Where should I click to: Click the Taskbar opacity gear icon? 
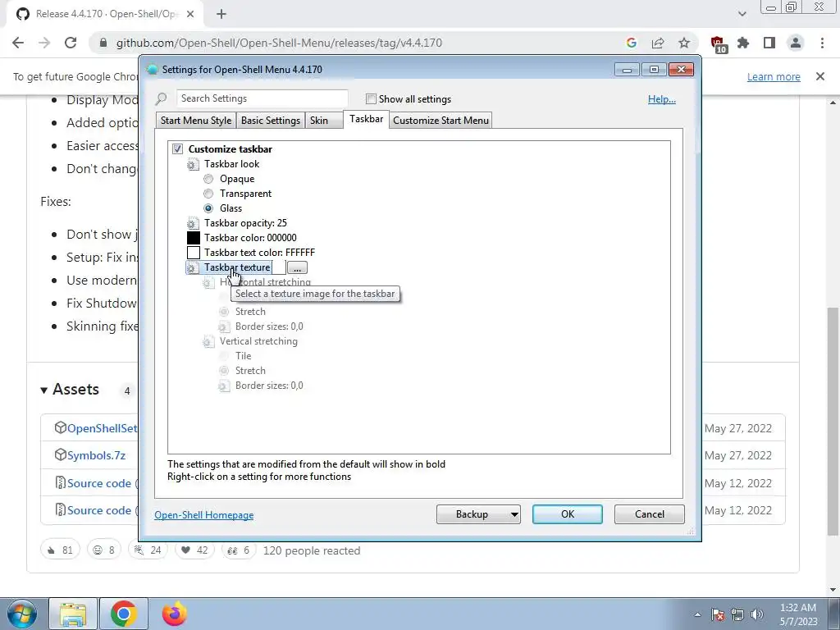click(193, 223)
